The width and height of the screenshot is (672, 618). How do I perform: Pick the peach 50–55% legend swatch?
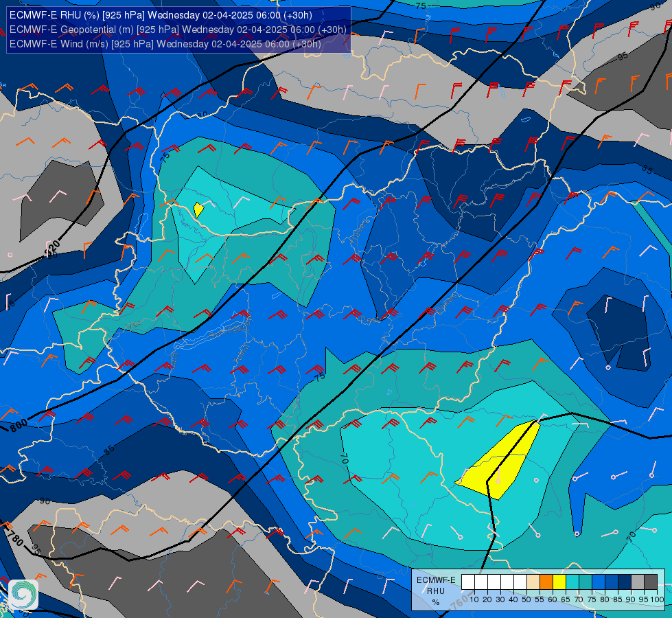533,582
